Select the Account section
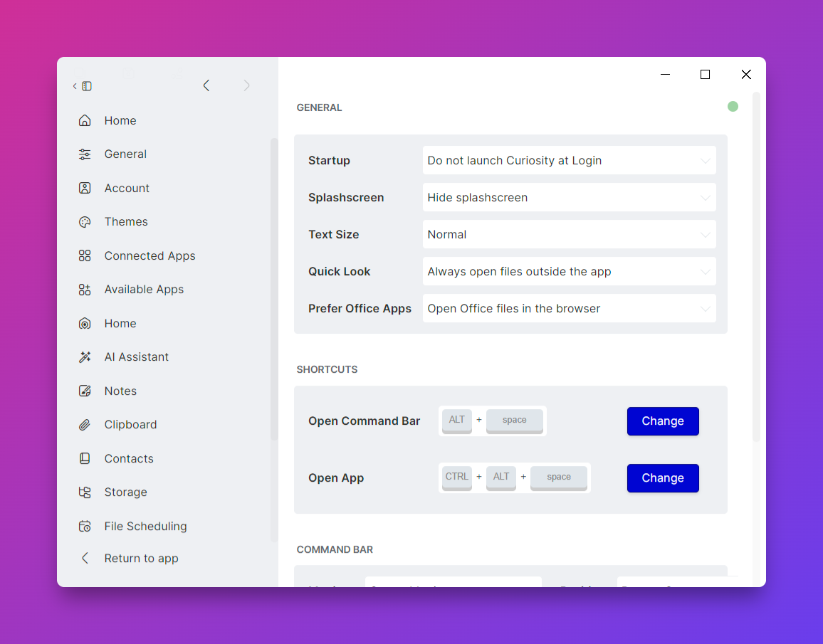This screenshot has height=644, width=823. click(127, 188)
